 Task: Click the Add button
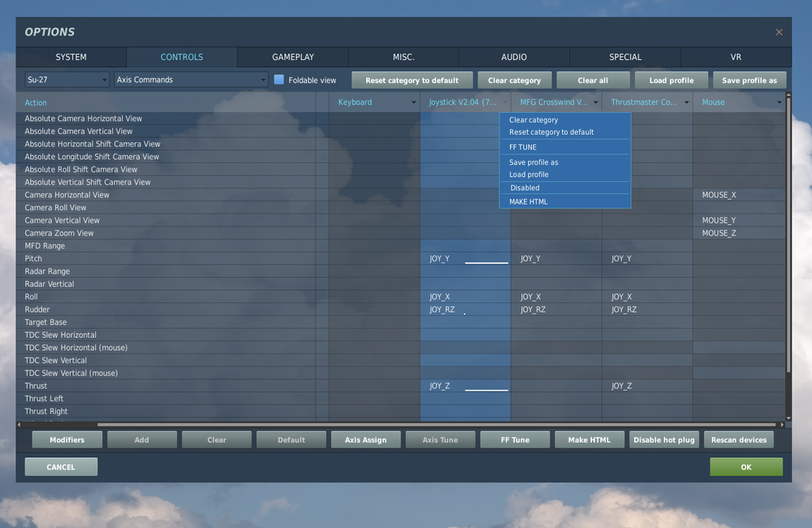point(142,440)
